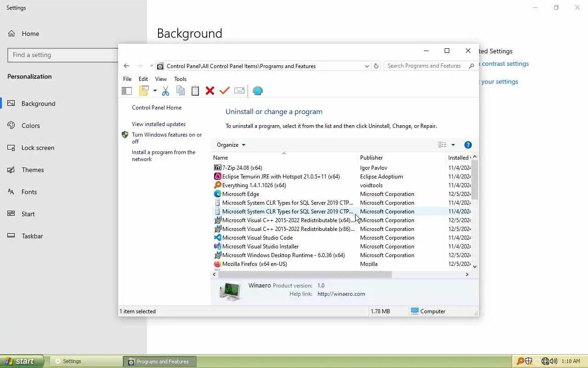The height and width of the screenshot is (368, 588).
Task: Open the network globe tray icon
Action: click(x=545, y=361)
